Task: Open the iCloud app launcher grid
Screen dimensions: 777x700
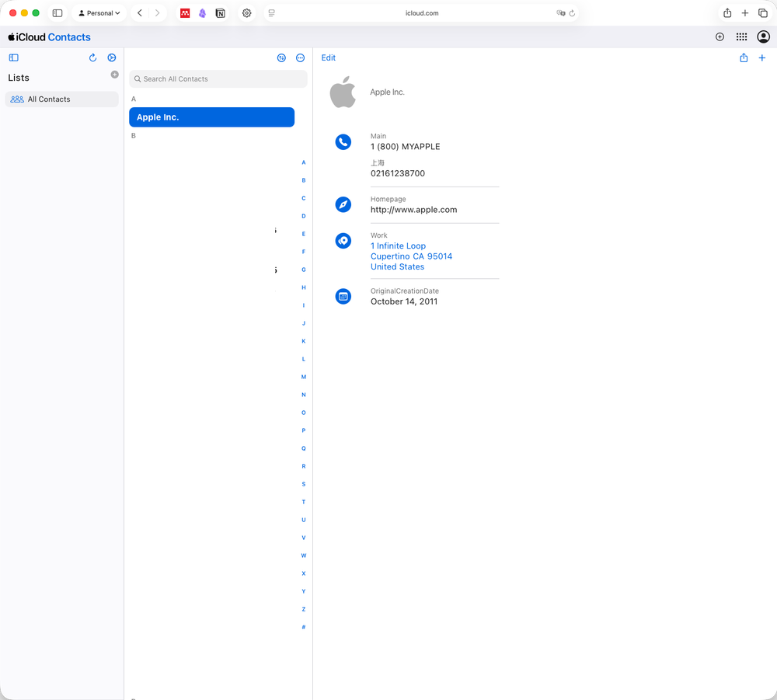Action: click(x=741, y=37)
